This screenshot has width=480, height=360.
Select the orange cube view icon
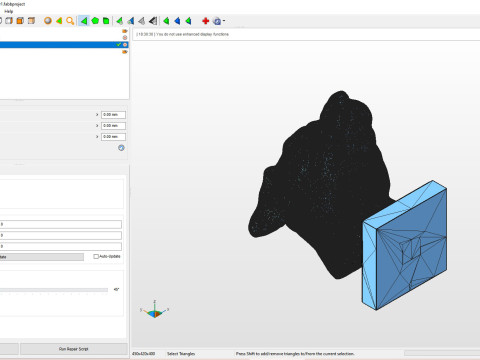pos(20,21)
